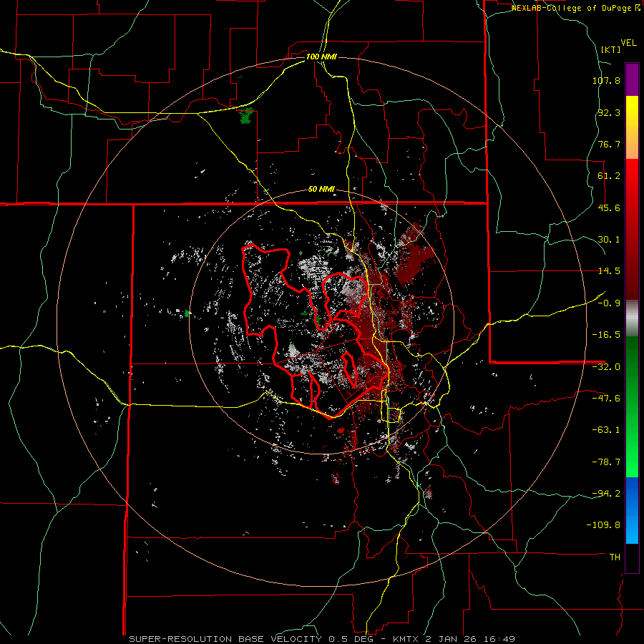Click the yellow-orange segment of color bar
The image size is (644, 644).
click(632, 127)
